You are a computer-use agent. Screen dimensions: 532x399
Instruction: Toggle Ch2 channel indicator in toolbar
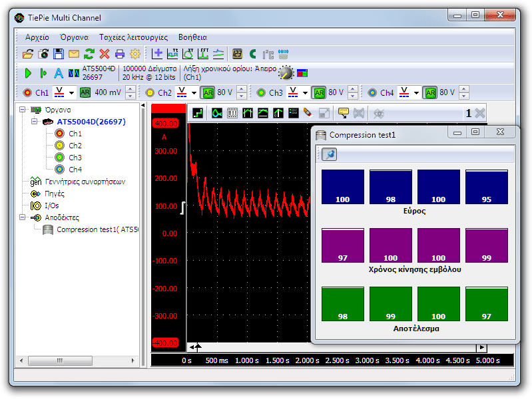click(x=150, y=92)
